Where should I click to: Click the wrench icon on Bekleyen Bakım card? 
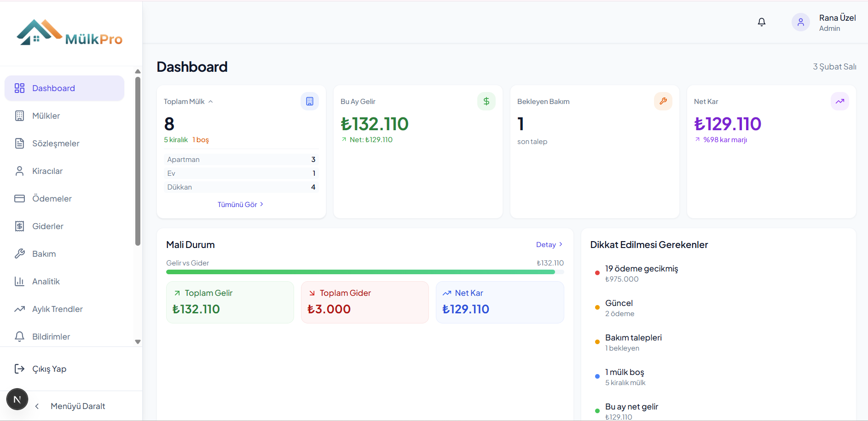[663, 101]
